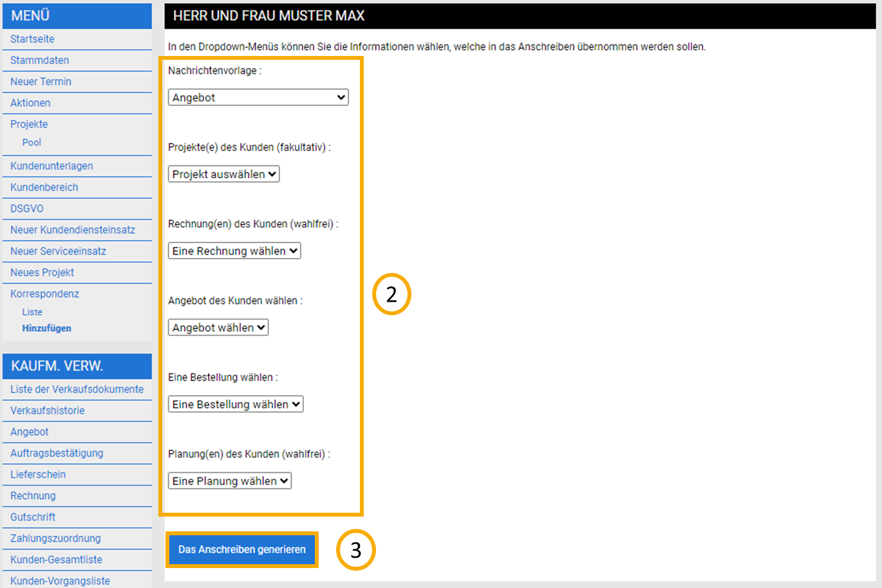Open the Pool sub-item under Projekte

coord(32,143)
